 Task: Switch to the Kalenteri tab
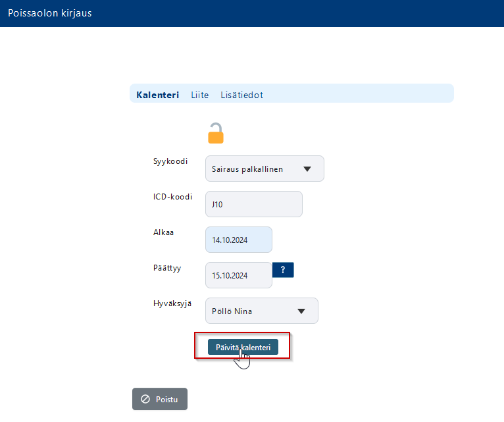(x=157, y=95)
